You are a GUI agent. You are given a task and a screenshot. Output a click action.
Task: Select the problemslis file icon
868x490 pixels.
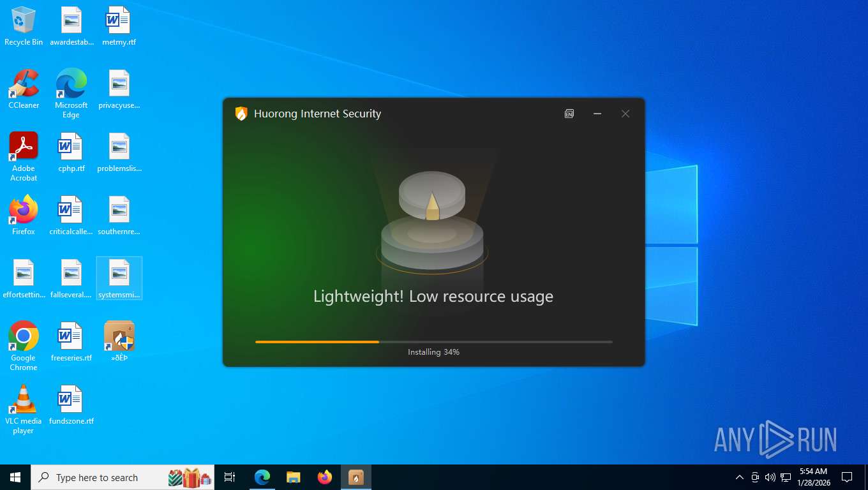119,152
